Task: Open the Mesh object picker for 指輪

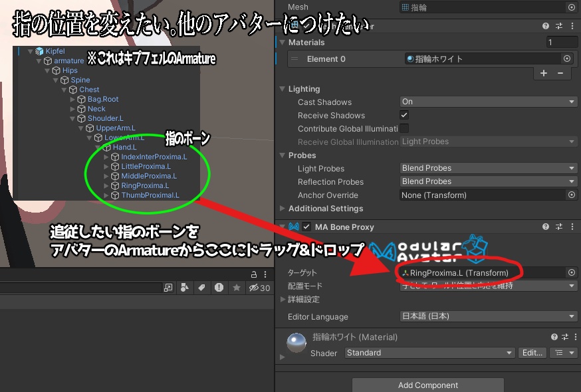Action: coord(571,7)
